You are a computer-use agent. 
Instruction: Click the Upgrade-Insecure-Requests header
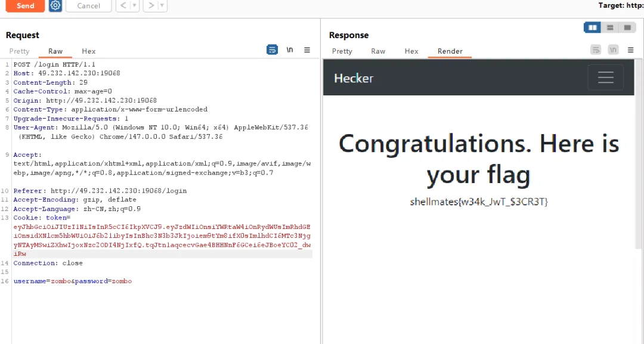tap(70, 119)
